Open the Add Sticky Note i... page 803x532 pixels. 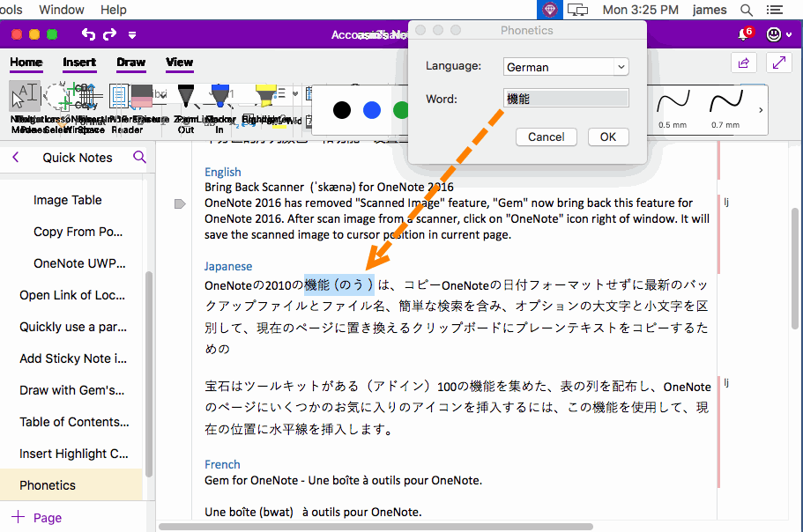click(73, 358)
